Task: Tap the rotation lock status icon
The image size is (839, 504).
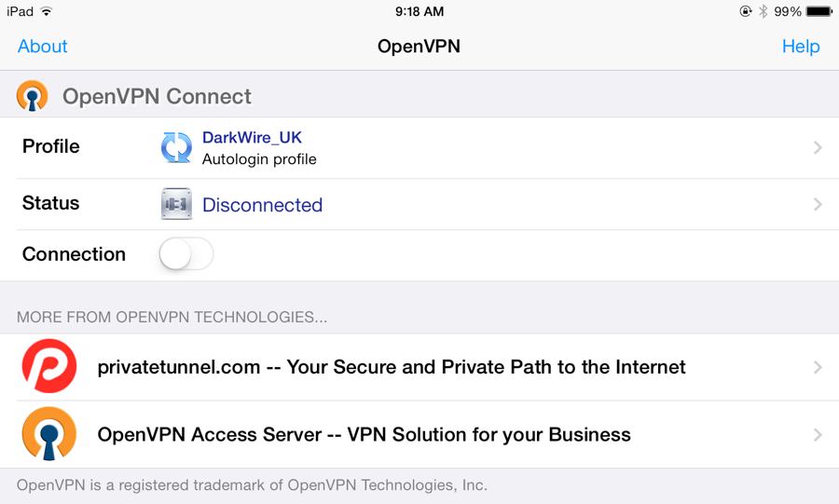Action: click(x=746, y=11)
